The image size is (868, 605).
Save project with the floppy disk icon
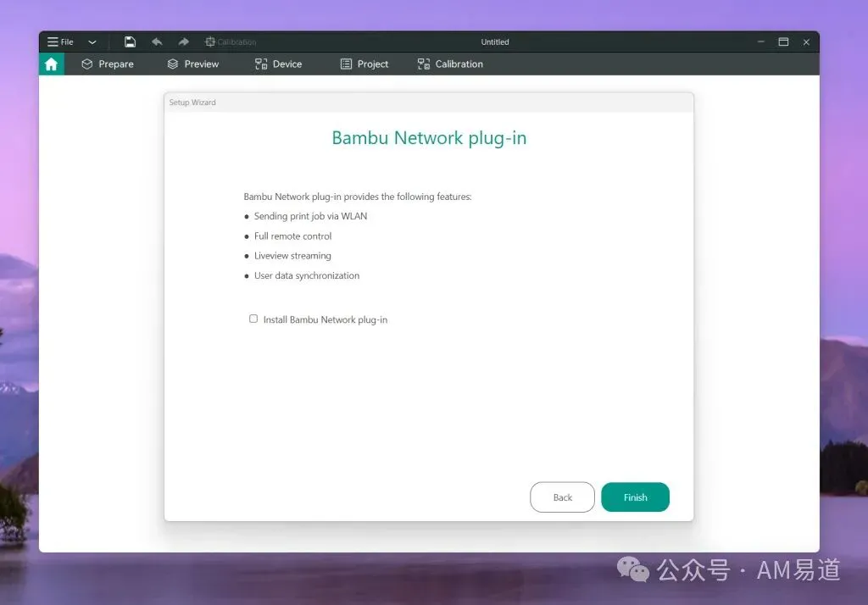tap(130, 42)
